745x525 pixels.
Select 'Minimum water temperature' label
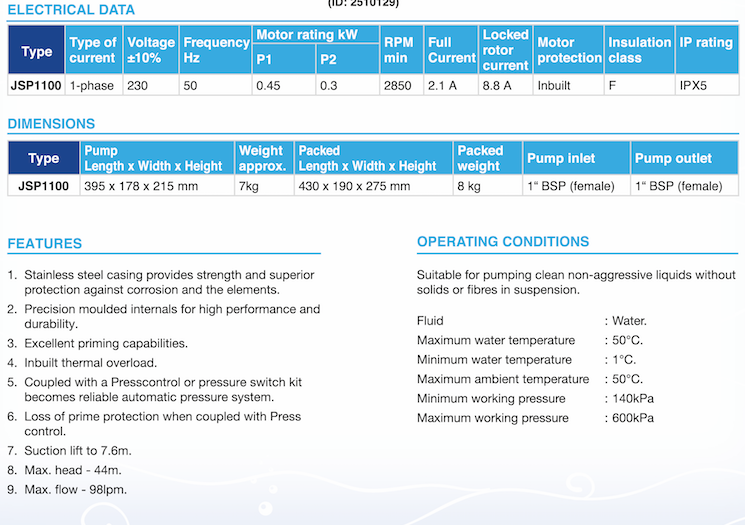[x=495, y=360]
